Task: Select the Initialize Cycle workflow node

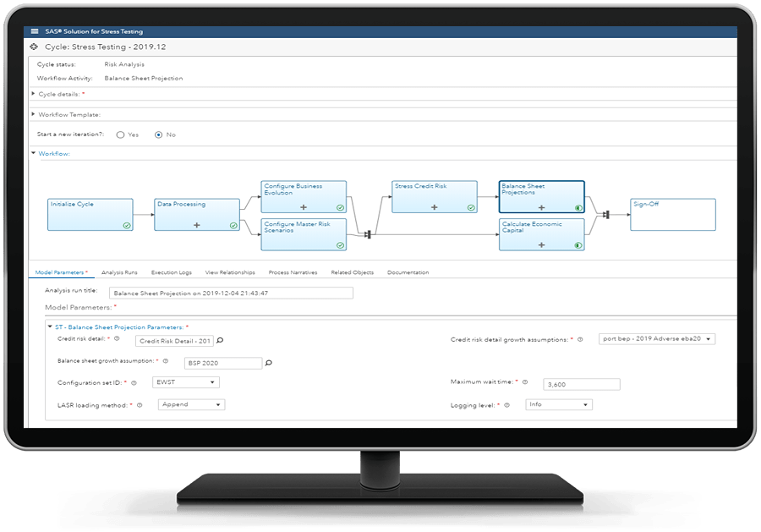Action: click(x=90, y=215)
